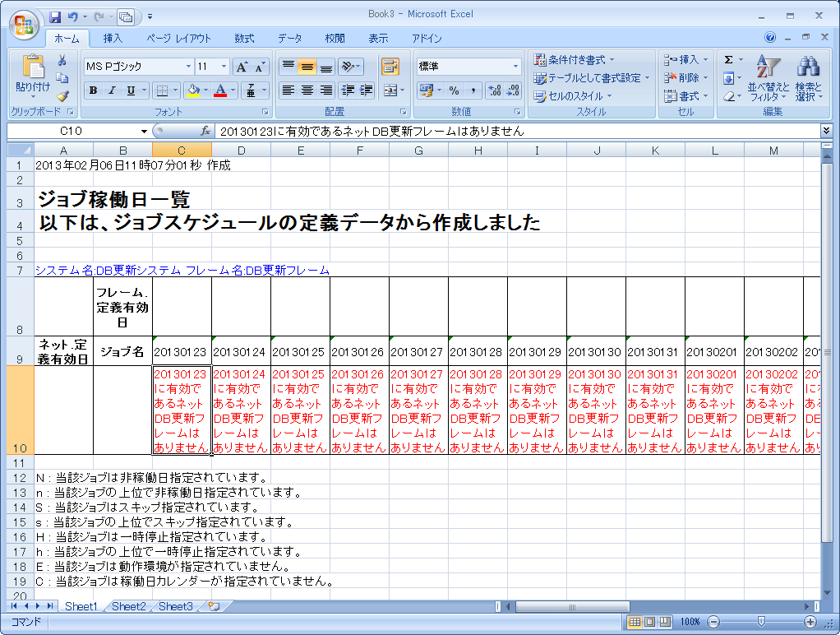
Task: Open the font color dropdown arrow
Action: pyautogui.click(x=233, y=90)
